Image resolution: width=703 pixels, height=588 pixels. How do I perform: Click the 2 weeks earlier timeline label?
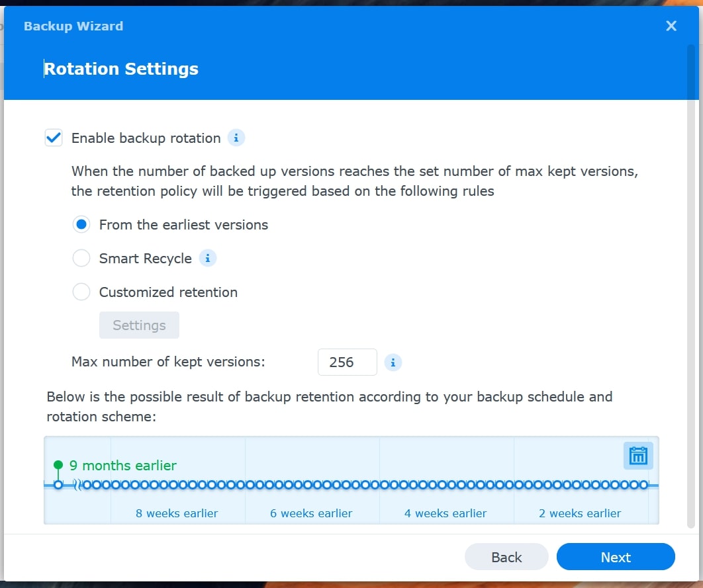point(580,513)
